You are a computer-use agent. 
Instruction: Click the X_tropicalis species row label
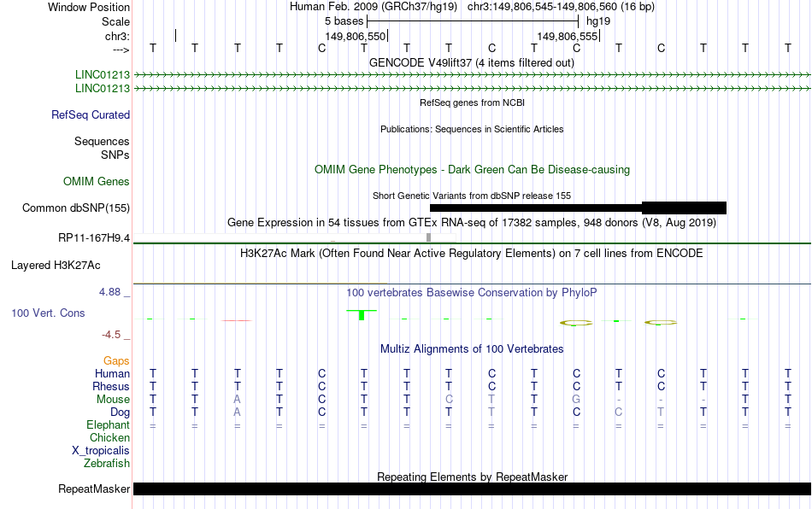pos(101,451)
